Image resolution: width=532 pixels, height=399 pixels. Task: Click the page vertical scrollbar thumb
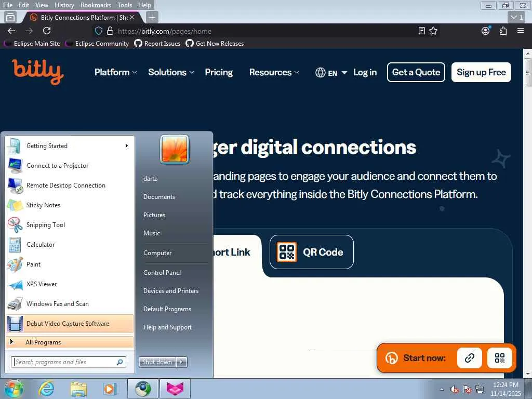527,72
